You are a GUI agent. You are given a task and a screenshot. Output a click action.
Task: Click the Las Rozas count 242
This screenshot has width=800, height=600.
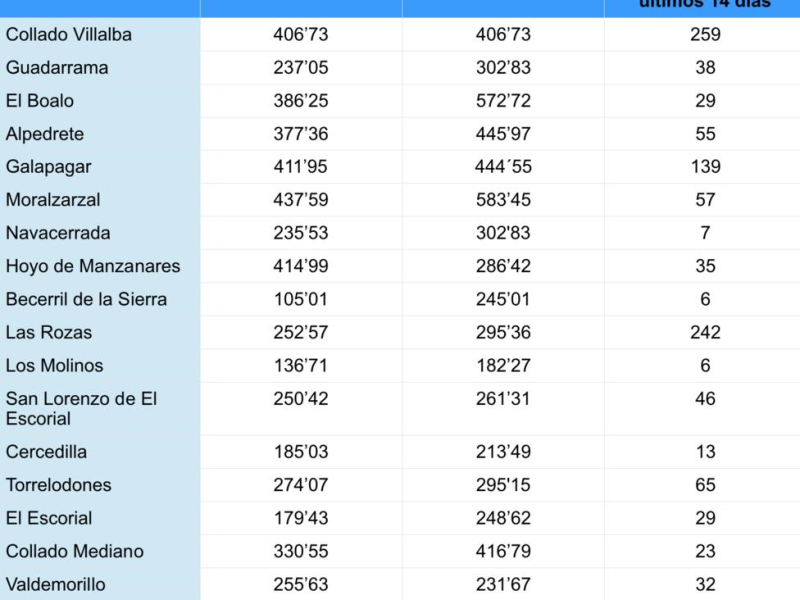(x=705, y=333)
